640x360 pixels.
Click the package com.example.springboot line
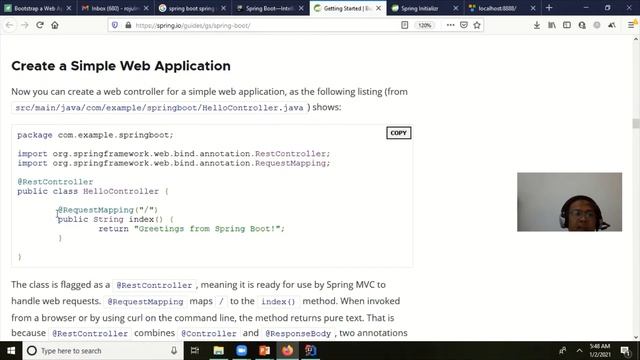95,135
